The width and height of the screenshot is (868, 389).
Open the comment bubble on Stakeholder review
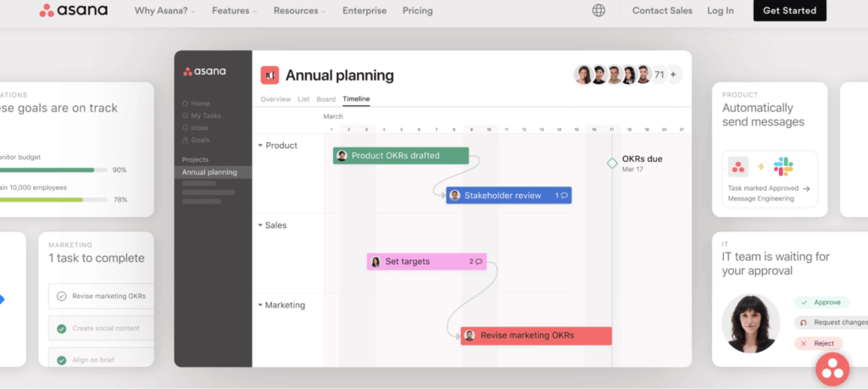pos(564,195)
